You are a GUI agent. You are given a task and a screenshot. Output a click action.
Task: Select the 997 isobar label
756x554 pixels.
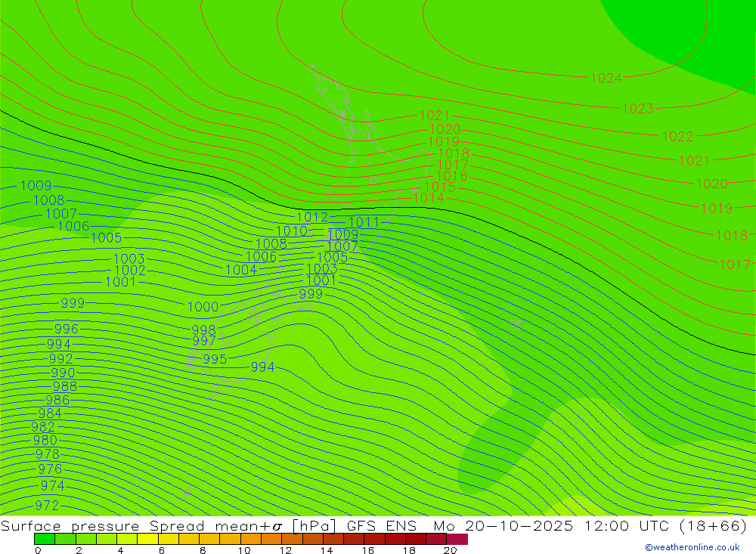[x=203, y=342]
